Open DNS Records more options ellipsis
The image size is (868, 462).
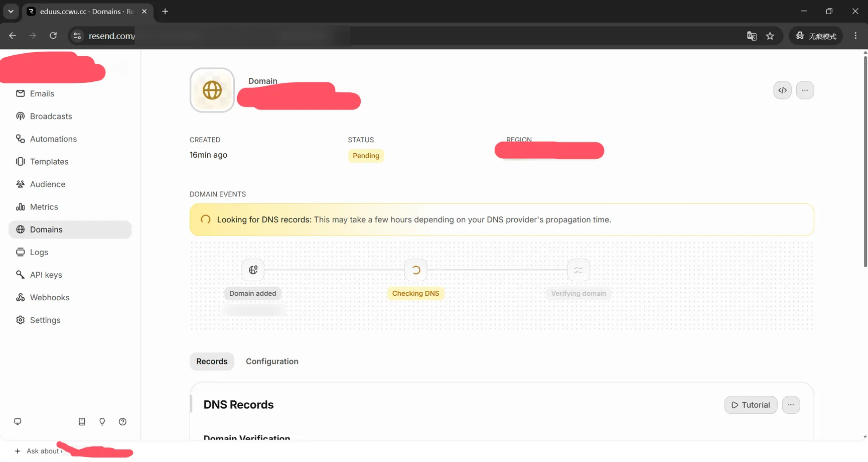coord(791,405)
